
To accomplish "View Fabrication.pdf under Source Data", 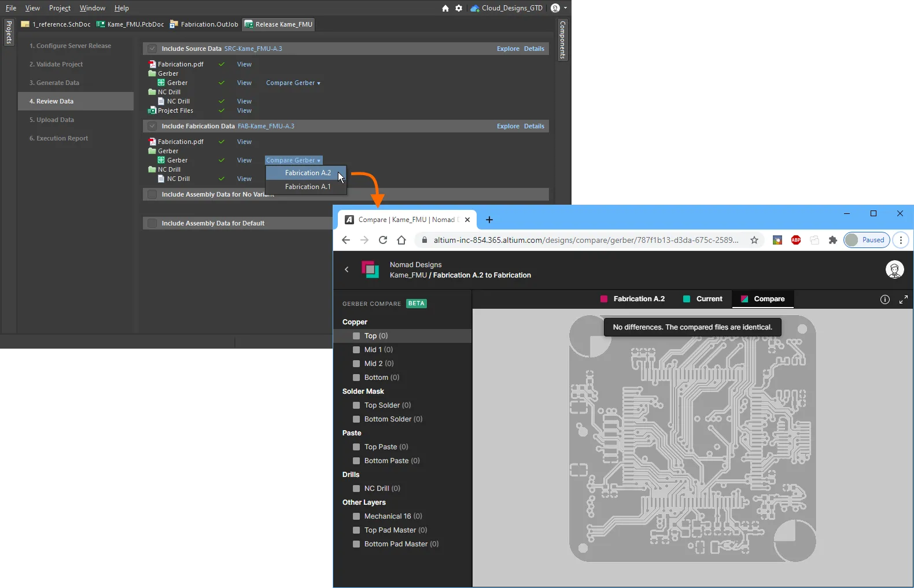I will coord(244,64).
